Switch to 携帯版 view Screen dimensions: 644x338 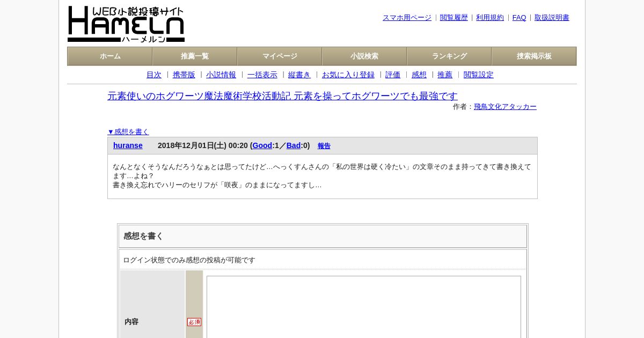point(184,75)
